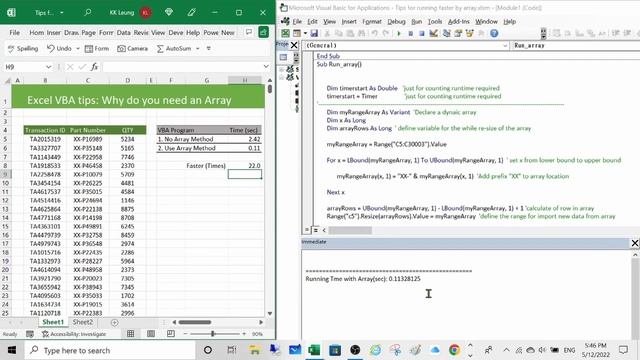Screen dimensions: 640x360
Task: Click the View Microsoft Excel icon in VBA toolbar
Action: pos(285,33)
